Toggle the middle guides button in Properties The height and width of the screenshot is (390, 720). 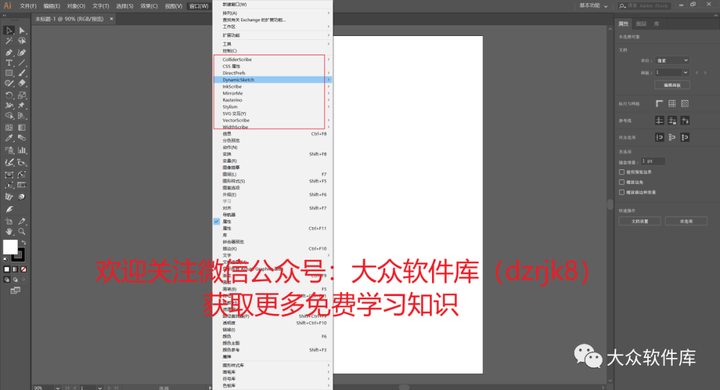point(672,120)
